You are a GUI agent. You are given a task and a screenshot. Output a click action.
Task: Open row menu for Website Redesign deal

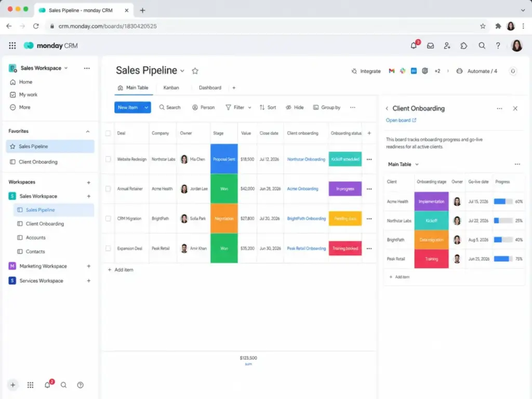point(369,159)
